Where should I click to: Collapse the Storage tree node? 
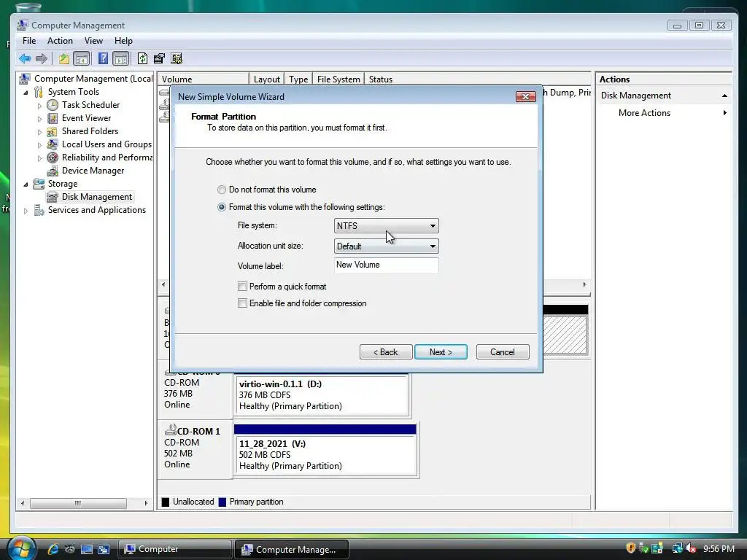pos(26,184)
